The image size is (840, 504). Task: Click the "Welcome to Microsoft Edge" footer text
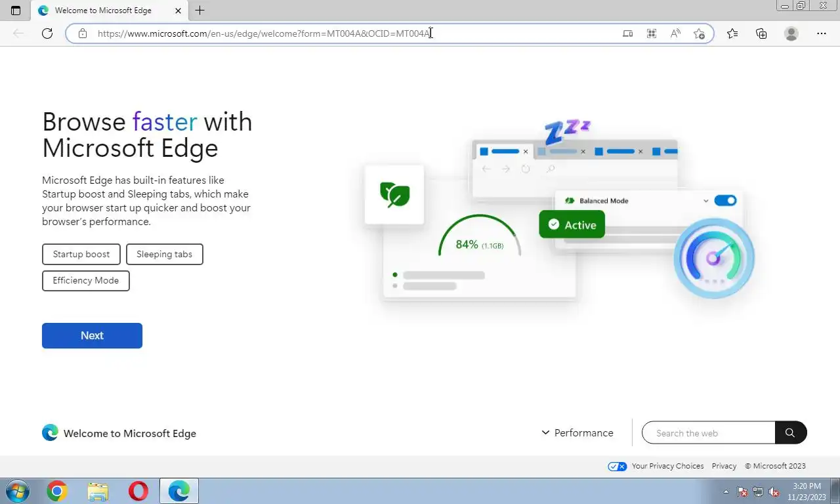pos(130,433)
